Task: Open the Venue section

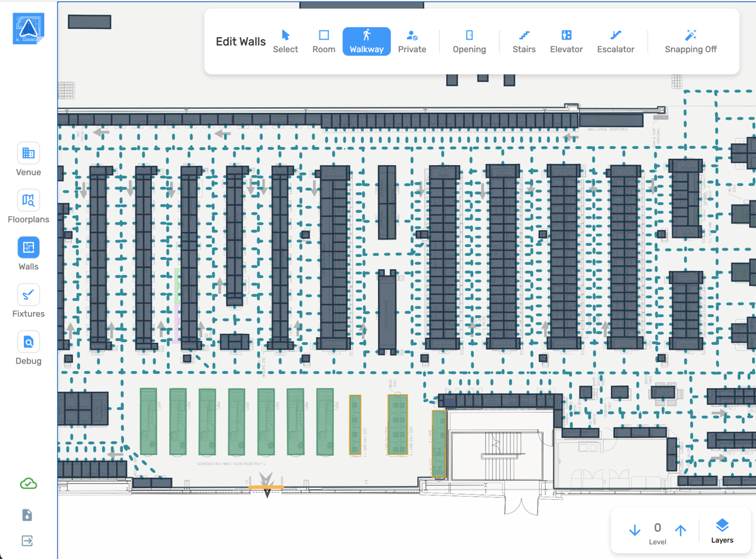Action: (28, 159)
